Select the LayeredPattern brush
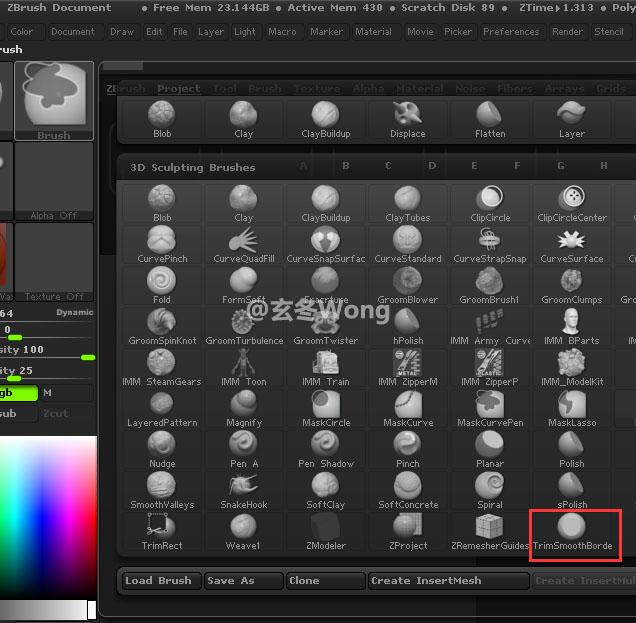This screenshot has height=623, width=636. 162,409
